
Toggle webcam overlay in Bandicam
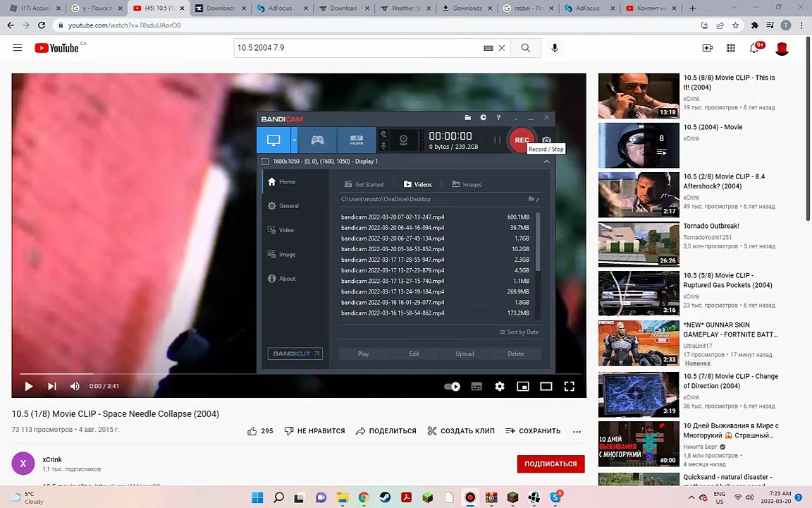(403, 140)
